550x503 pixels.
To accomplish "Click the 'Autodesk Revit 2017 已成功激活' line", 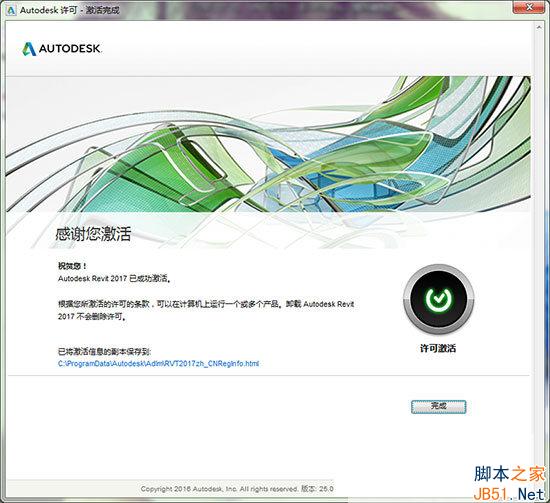I will click(x=114, y=279).
